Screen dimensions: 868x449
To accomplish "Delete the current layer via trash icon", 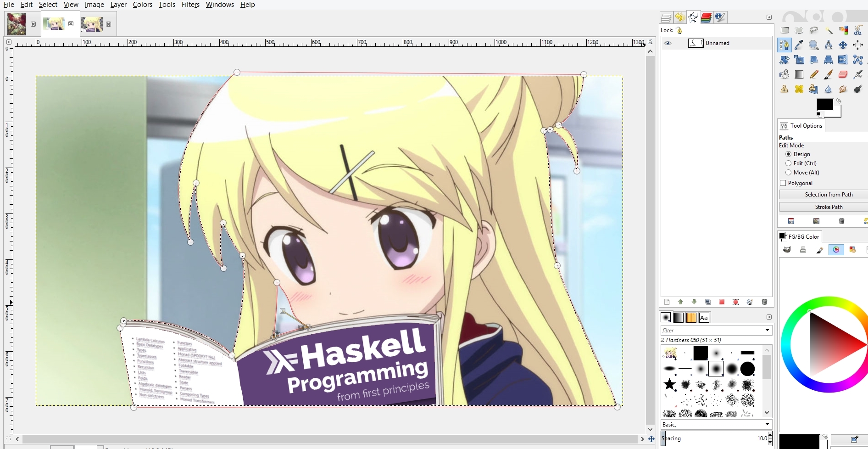I will (765, 302).
